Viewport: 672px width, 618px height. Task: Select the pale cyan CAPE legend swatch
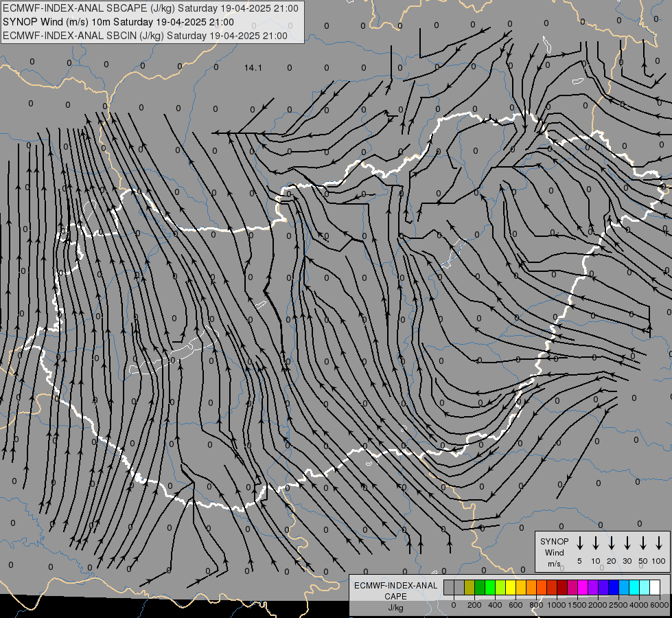645,587
